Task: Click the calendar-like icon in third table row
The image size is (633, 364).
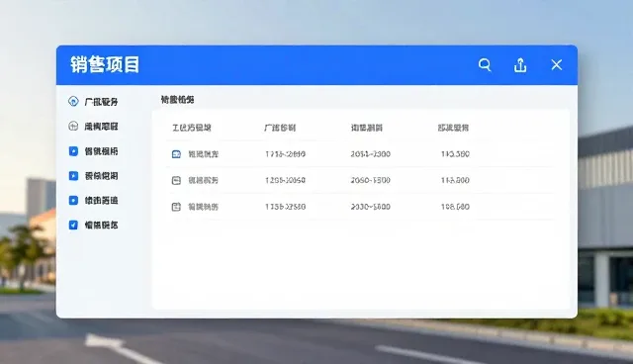Action: (x=176, y=207)
